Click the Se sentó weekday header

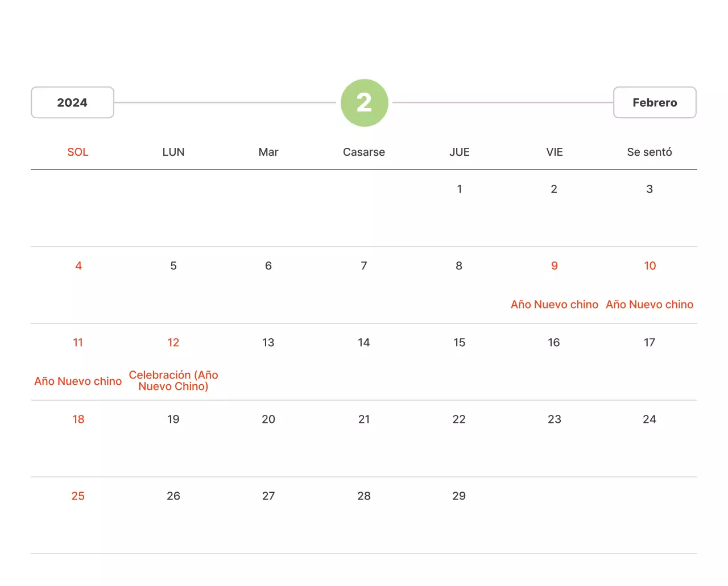650,152
